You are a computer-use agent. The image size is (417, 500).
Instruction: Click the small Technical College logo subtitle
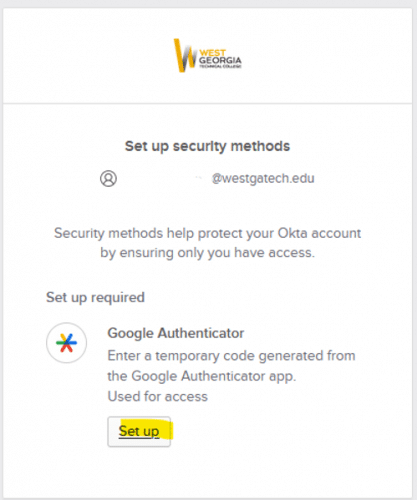(220, 66)
